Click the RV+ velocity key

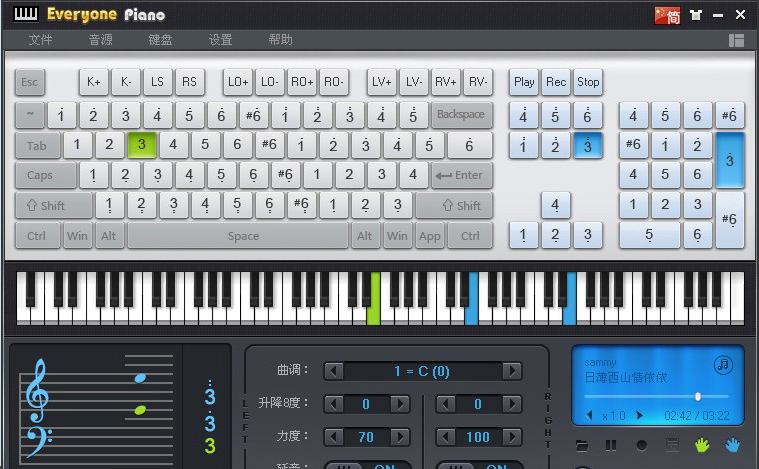click(x=445, y=82)
